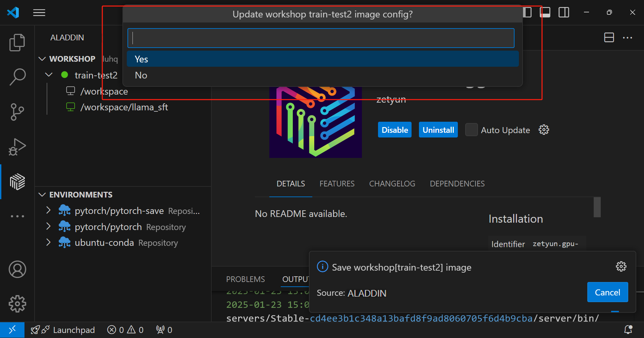Open the Accounts menu icon
644x338 pixels.
click(17, 269)
